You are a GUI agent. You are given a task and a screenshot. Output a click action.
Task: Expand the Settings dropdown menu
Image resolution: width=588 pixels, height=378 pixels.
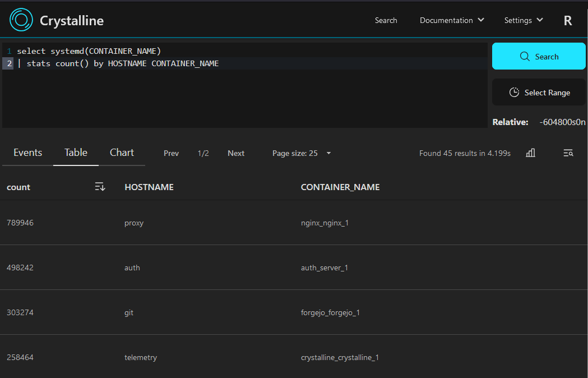[524, 20]
